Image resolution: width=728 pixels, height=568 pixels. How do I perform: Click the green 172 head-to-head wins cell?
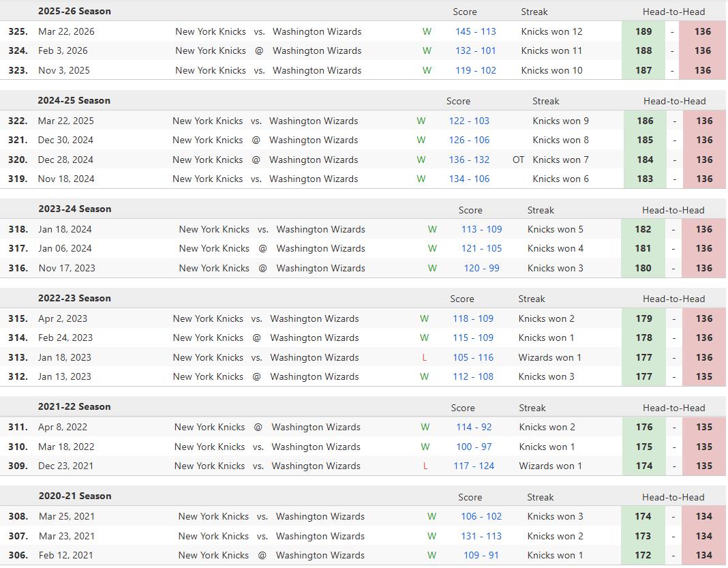pyautogui.click(x=643, y=555)
